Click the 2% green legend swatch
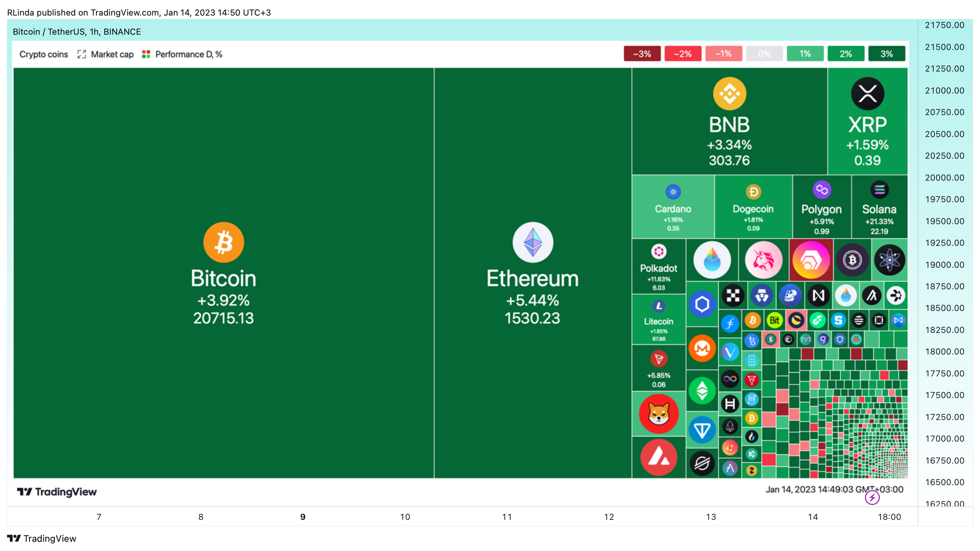 coord(846,54)
